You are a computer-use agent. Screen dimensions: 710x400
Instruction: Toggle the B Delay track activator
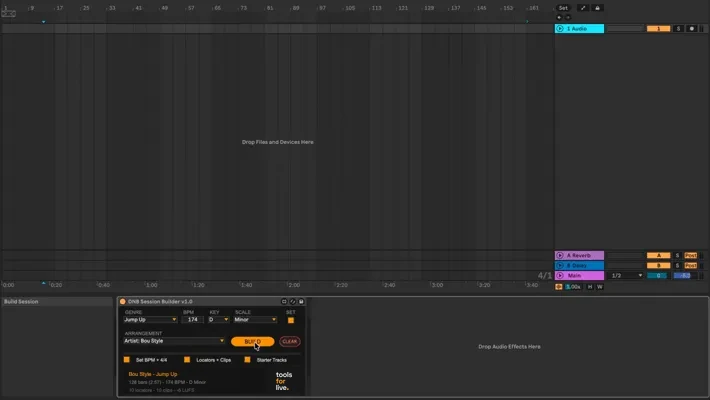point(658,265)
